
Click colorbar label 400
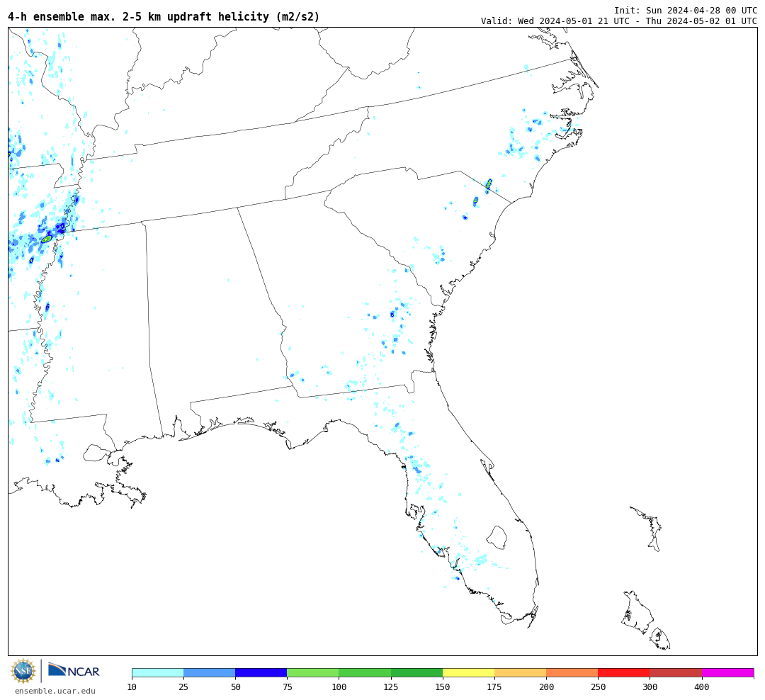(702, 687)
